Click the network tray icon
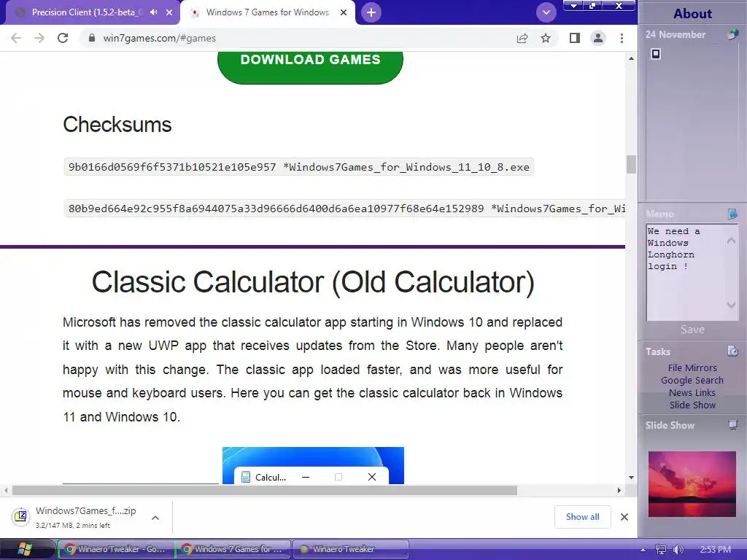This screenshot has width=747, height=560. click(661, 550)
